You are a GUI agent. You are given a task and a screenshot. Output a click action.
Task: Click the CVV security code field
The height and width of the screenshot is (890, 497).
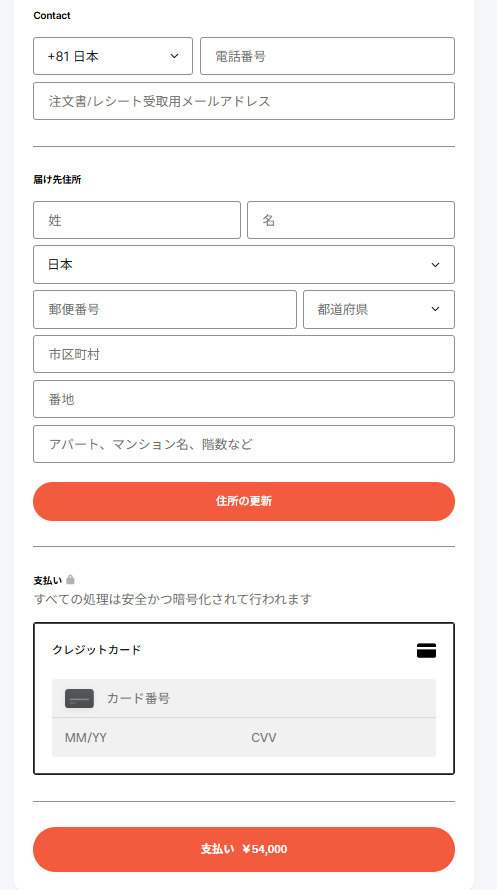(x=340, y=737)
